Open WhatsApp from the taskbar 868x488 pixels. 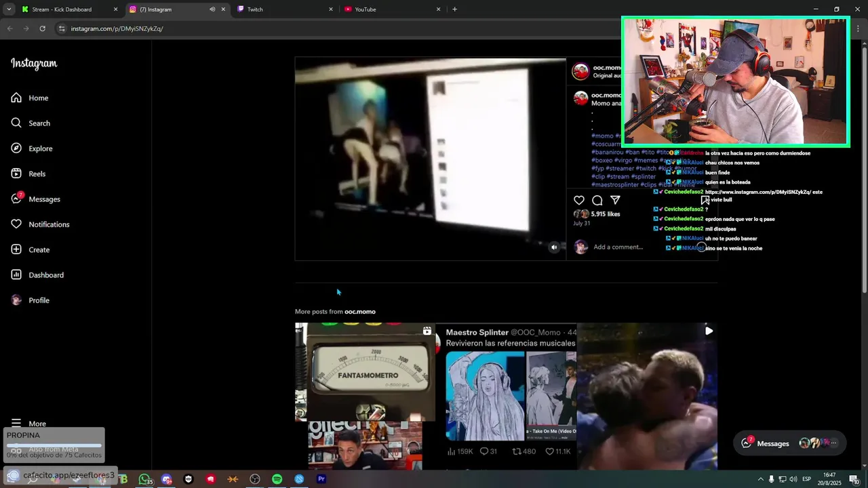[x=144, y=479]
